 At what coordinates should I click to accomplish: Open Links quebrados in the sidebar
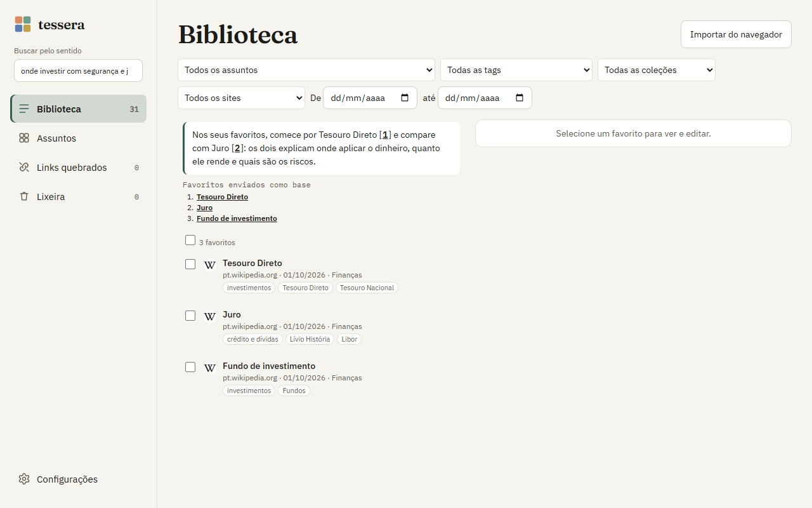pyautogui.click(x=79, y=167)
